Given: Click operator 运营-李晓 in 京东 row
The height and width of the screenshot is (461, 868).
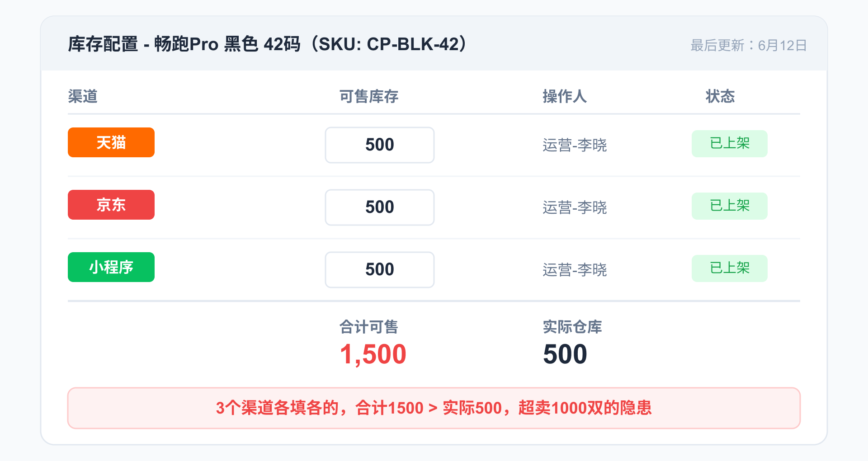Looking at the screenshot, I should click(575, 207).
